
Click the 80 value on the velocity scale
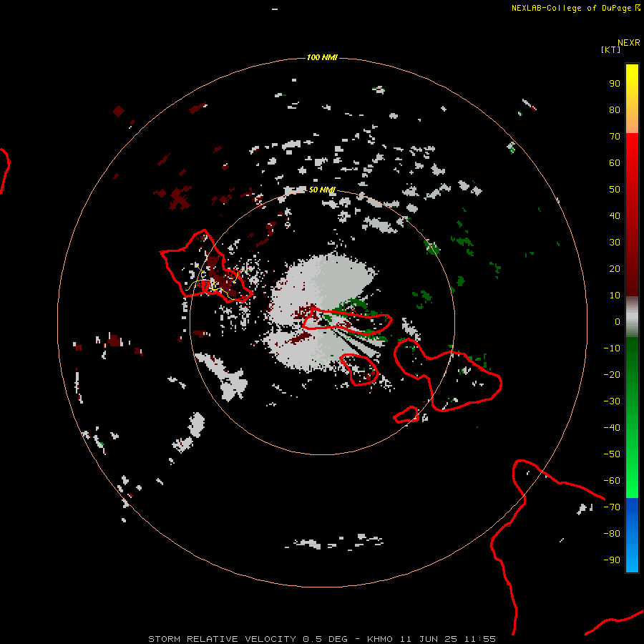click(x=615, y=109)
